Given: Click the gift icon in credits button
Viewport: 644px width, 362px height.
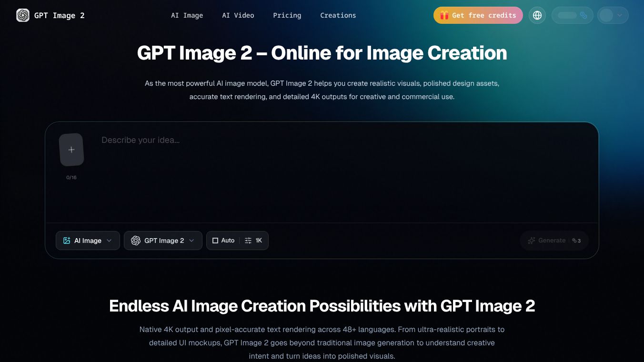Looking at the screenshot, I should [444, 15].
